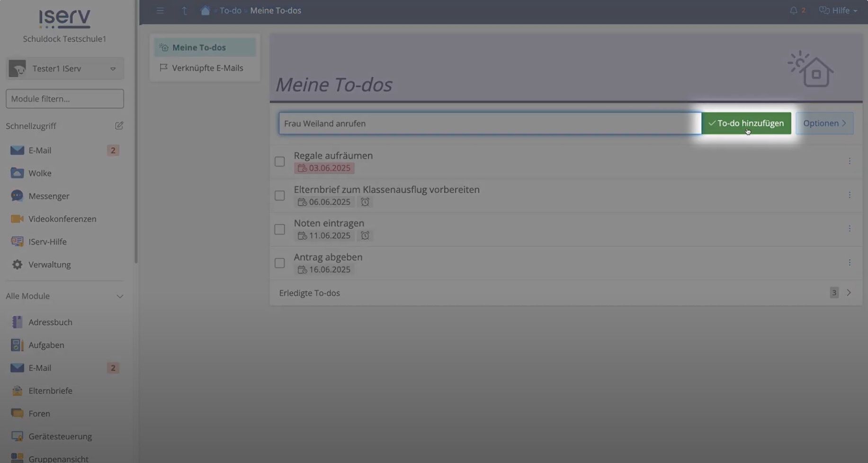Check off Regale aufräumen to-do
The height and width of the screenshot is (463, 868).
point(280,162)
